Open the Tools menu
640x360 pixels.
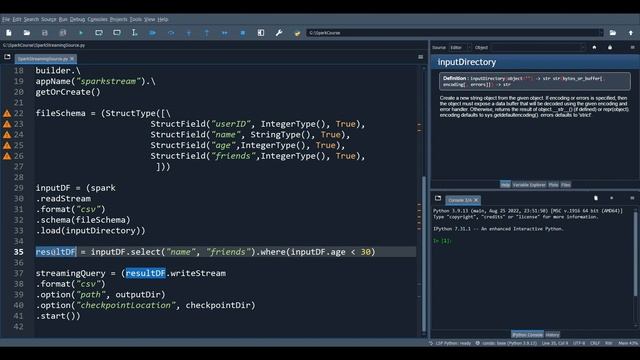136,19
